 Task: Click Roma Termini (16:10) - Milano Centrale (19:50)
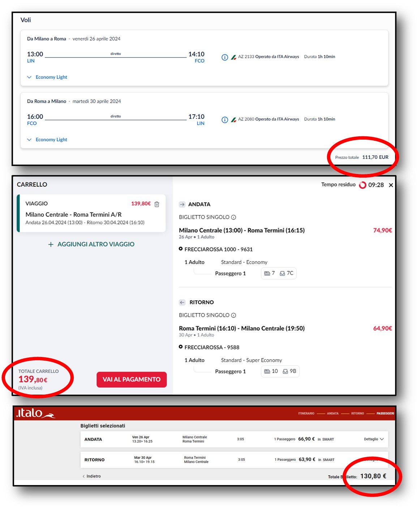(x=242, y=328)
